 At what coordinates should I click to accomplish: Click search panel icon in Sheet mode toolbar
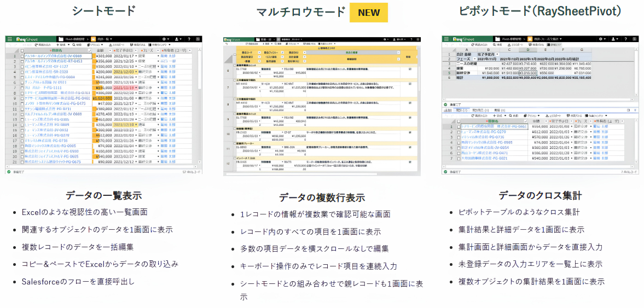[x=131, y=45]
